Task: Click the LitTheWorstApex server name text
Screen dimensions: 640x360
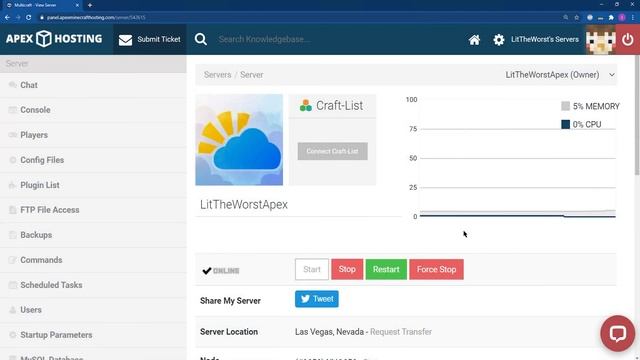Action: 244,204
